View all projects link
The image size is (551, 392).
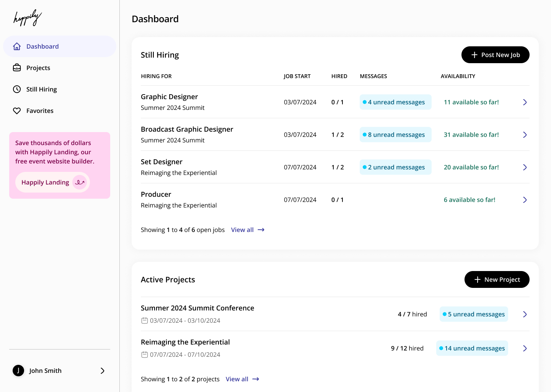tap(242, 379)
